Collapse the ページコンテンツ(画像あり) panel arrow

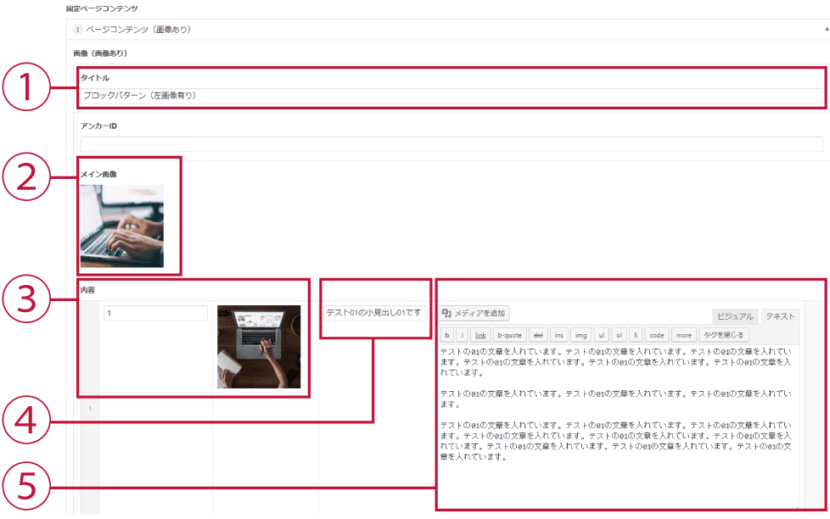pyautogui.click(x=824, y=30)
